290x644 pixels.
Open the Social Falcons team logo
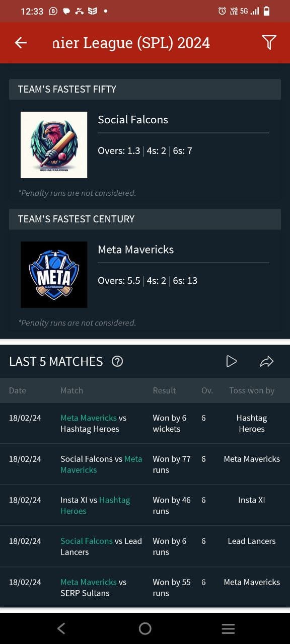[54, 145]
